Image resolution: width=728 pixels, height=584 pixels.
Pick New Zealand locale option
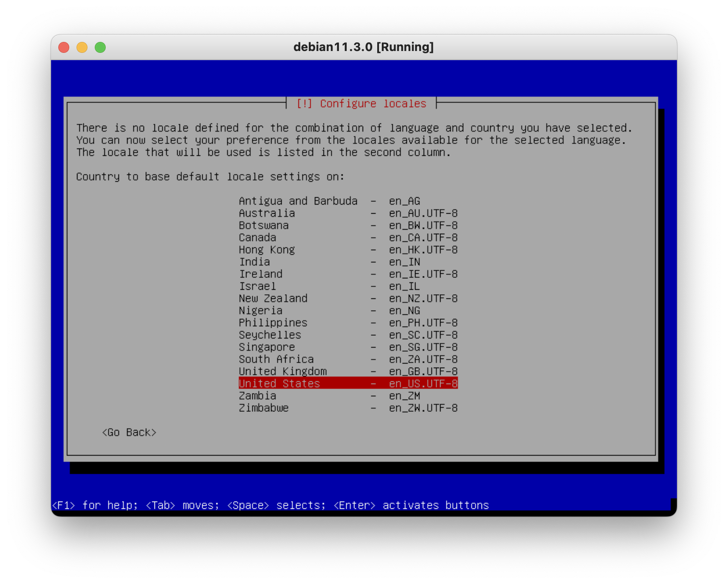click(x=348, y=298)
